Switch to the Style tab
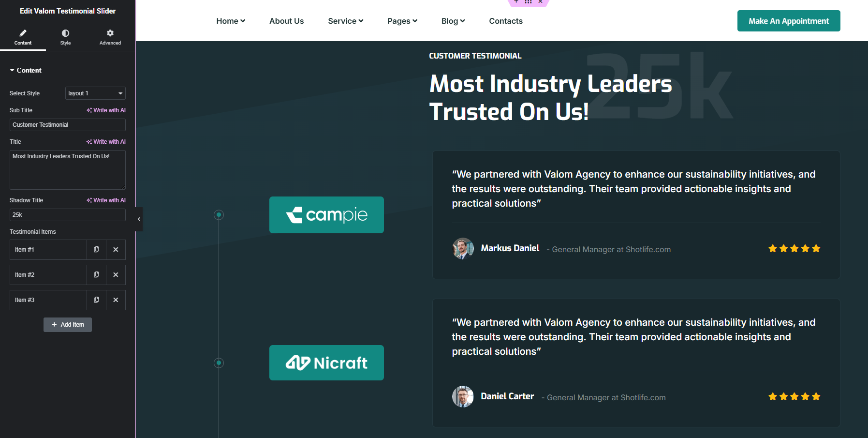This screenshot has width=868, height=438. tap(65, 37)
